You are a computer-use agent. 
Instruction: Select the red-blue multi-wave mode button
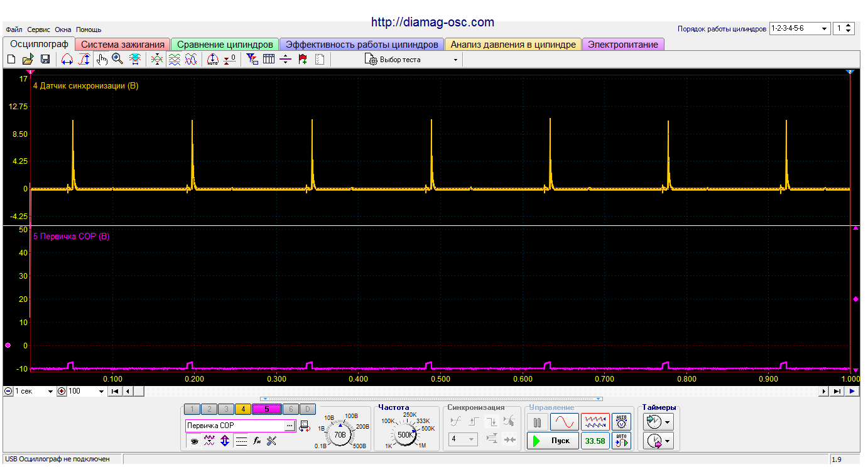click(595, 422)
